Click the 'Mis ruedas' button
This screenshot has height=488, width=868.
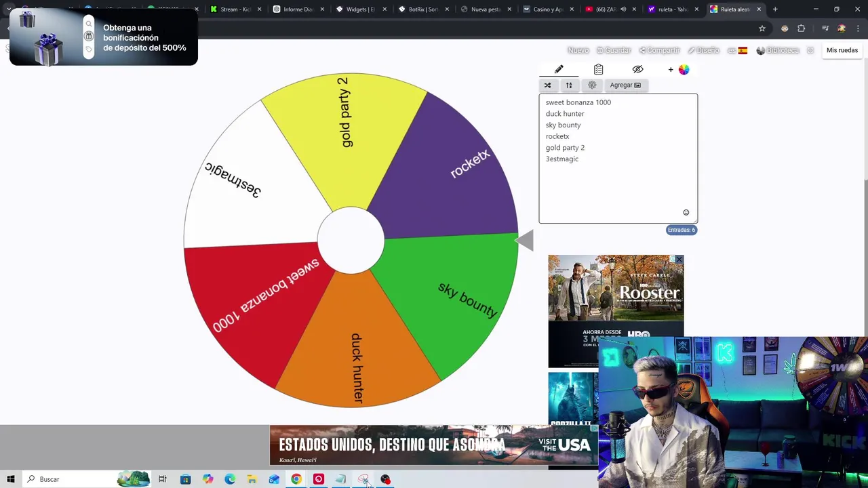[842, 50]
